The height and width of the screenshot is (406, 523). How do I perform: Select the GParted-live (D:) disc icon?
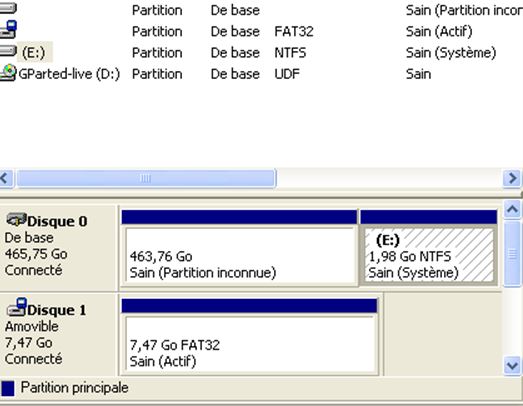(x=8, y=73)
